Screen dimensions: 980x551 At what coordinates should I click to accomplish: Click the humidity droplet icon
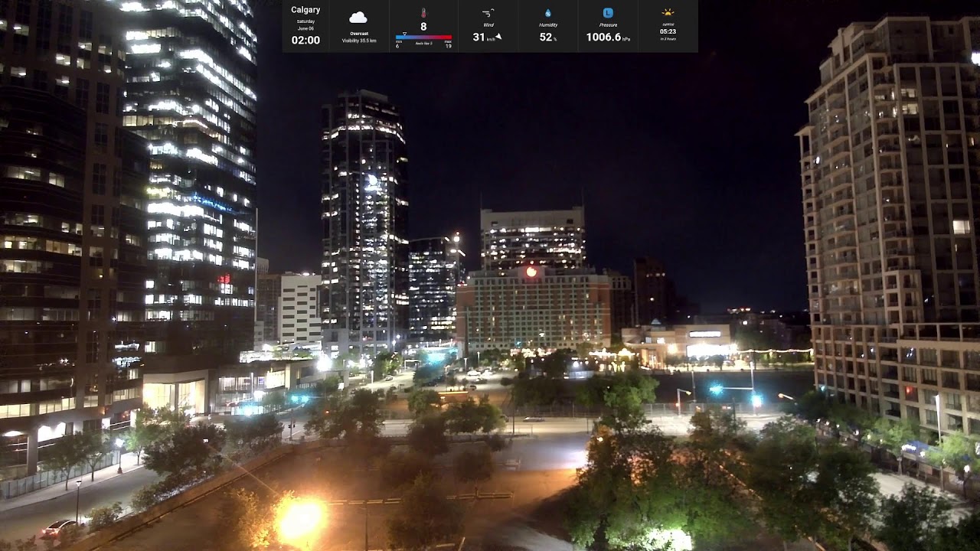pos(548,13)
